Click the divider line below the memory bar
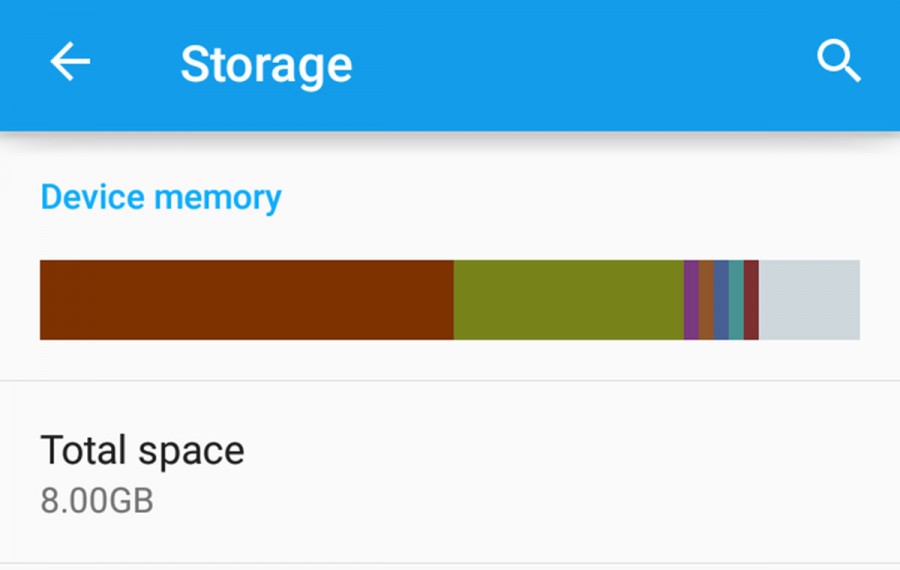 [450, 381]
